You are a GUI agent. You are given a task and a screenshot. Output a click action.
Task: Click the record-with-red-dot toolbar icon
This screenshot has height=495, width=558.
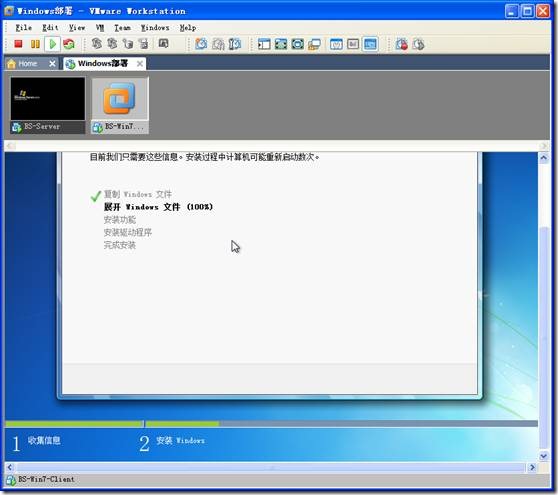401,44
